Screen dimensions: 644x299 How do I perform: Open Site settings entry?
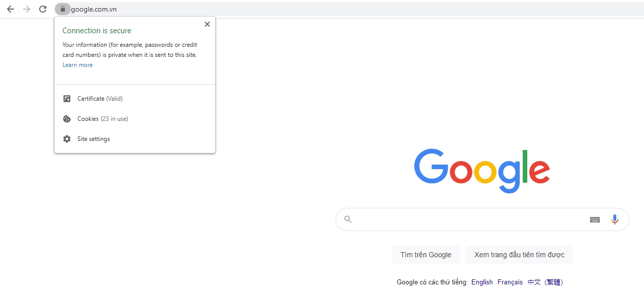pos(135,139)
